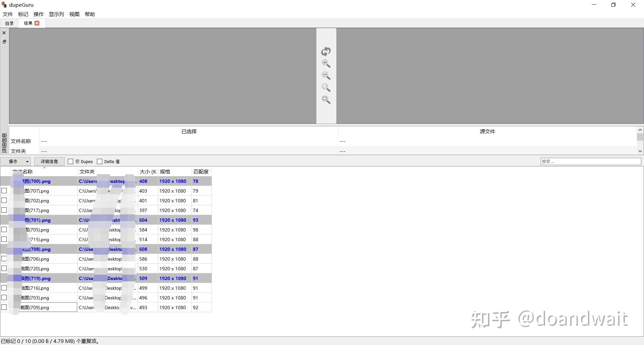Viewport: 644px width, 345px height.
Task: Tick the checkbox for 截图(706).png
Action: point(4,259)
